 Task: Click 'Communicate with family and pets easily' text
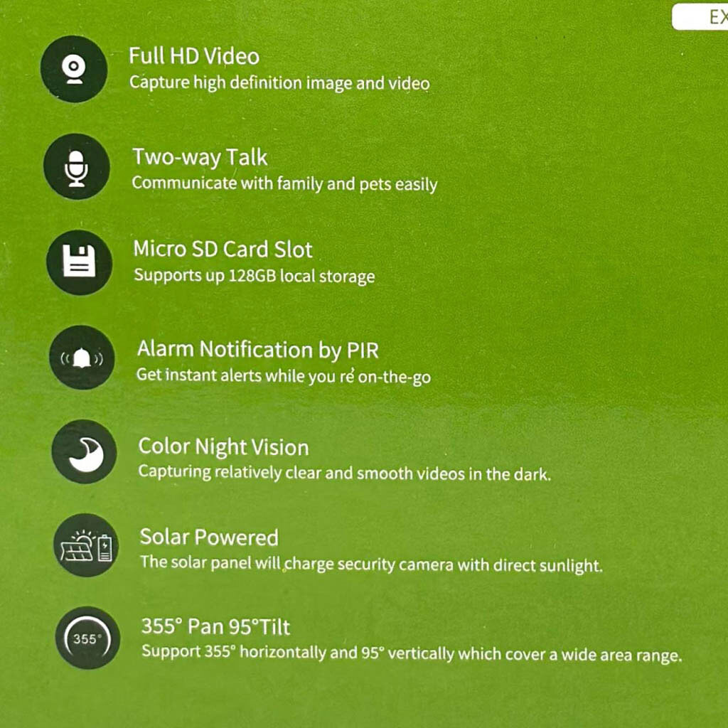click(x=284, y=184)
